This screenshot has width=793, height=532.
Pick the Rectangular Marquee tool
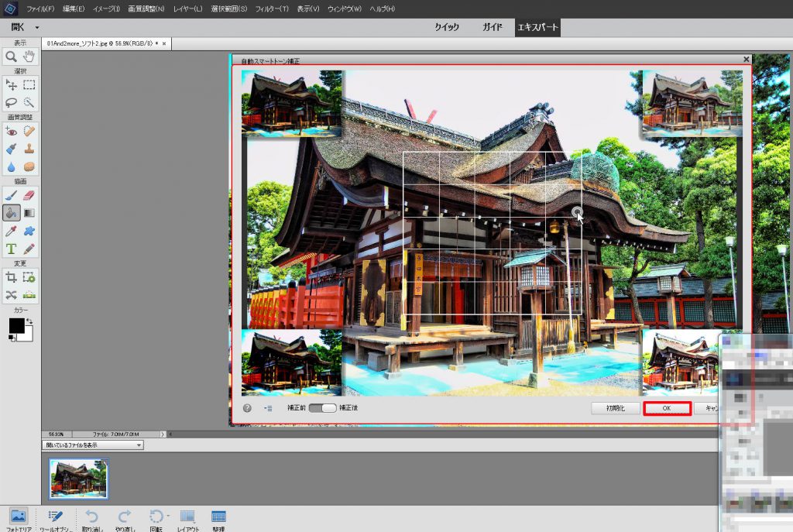(x=29, y=84)
